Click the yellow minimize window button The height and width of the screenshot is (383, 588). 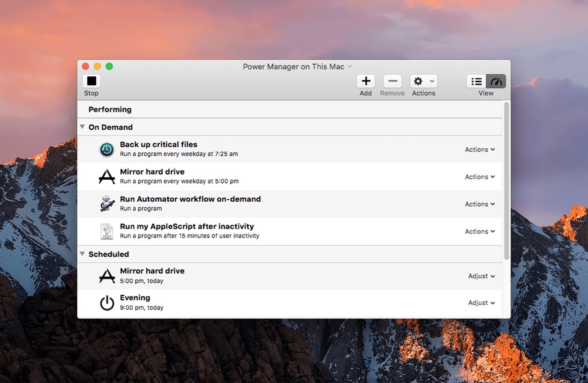click(x=97, y=66)
